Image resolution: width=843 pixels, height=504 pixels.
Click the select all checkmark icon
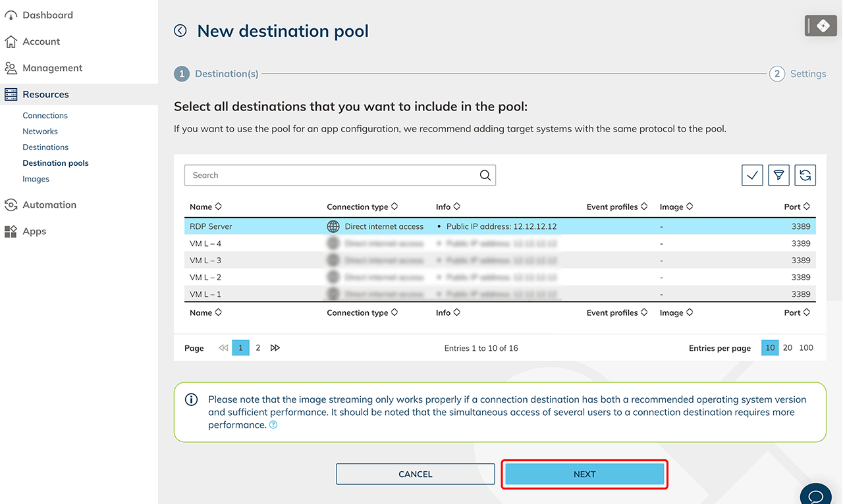coord(752,175)
